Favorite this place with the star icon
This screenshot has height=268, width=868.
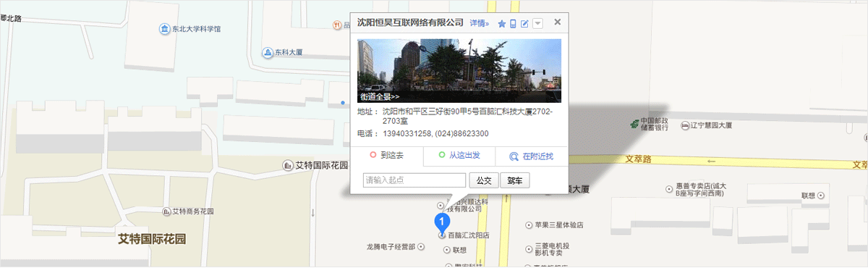[502, 24]
